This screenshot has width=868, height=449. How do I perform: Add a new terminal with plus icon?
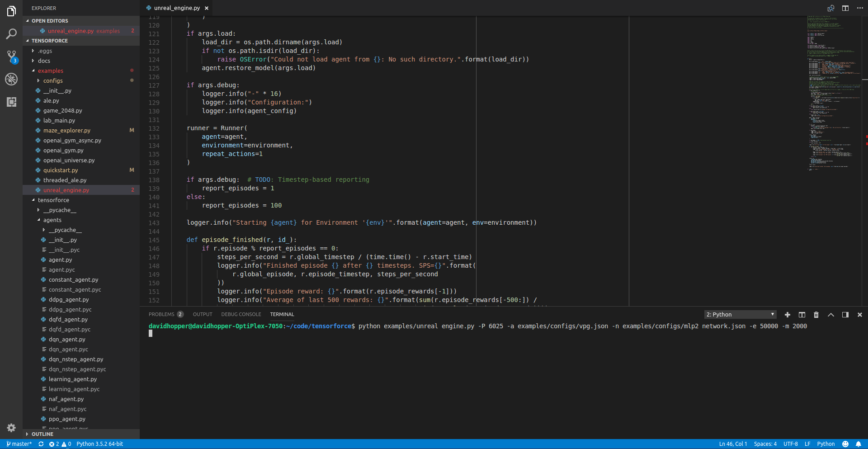(788, 314)
